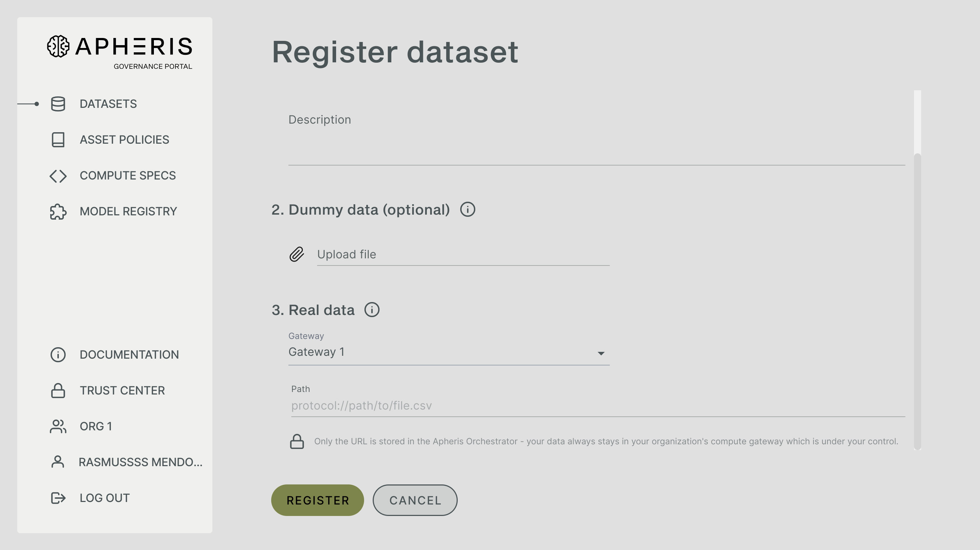Select the Gateway 1 combo box
The height and width of the screenshot is (550, 980).
click(x=438, y=352)
